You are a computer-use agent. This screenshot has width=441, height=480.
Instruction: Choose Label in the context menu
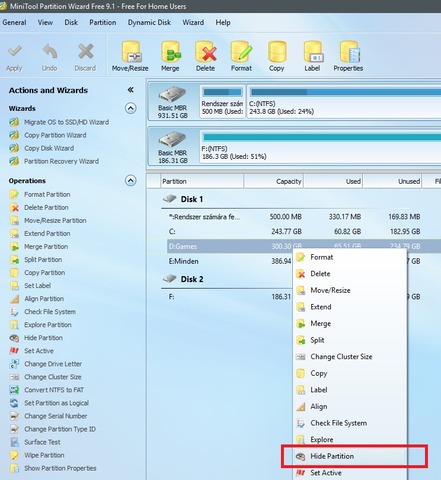(x=350, y=390)
